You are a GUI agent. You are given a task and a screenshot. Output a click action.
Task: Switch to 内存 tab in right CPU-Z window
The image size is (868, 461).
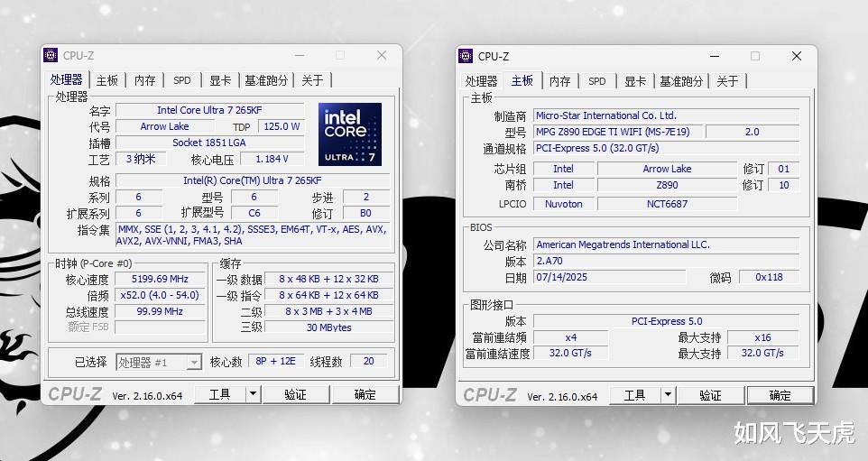click(x=559, y=81)
